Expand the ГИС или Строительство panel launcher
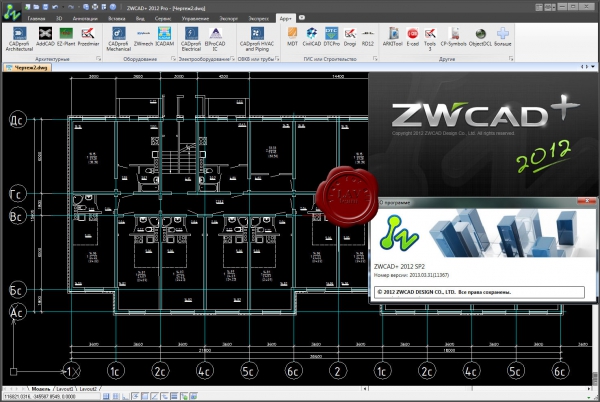 [375, 59]
